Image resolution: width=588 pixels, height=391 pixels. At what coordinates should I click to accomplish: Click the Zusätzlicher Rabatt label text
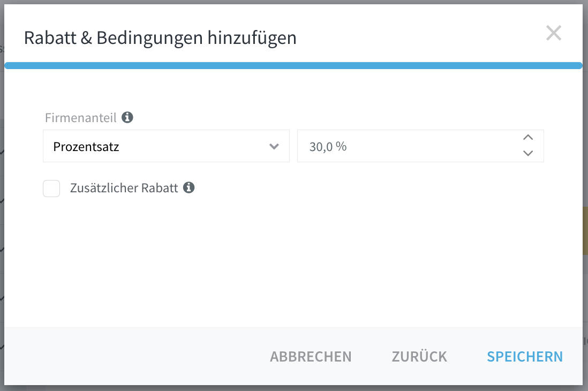[x=124, y=187]
